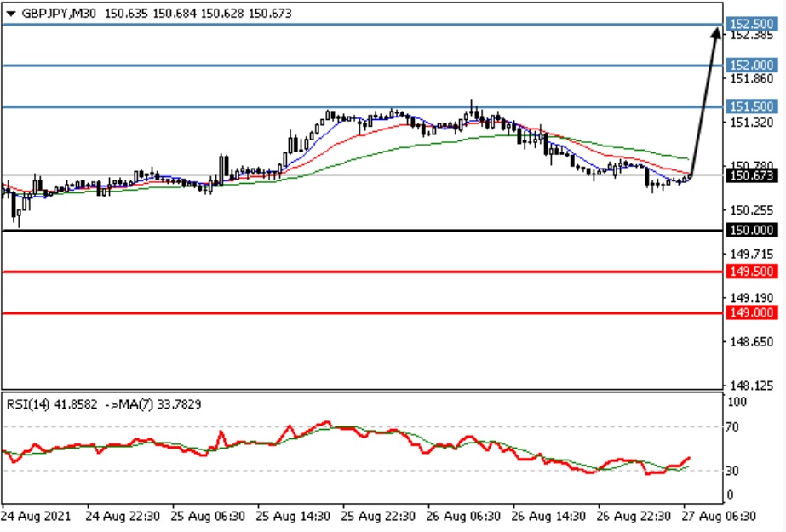
Task: Click the 26 Aug 22:30 time label
Action: point(634,516)
